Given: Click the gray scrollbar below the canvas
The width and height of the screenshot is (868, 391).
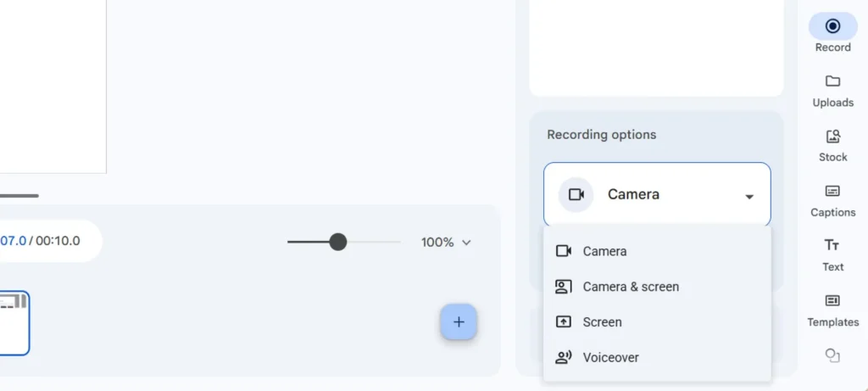Looking at the screenshot, I should tap(19, 196).
